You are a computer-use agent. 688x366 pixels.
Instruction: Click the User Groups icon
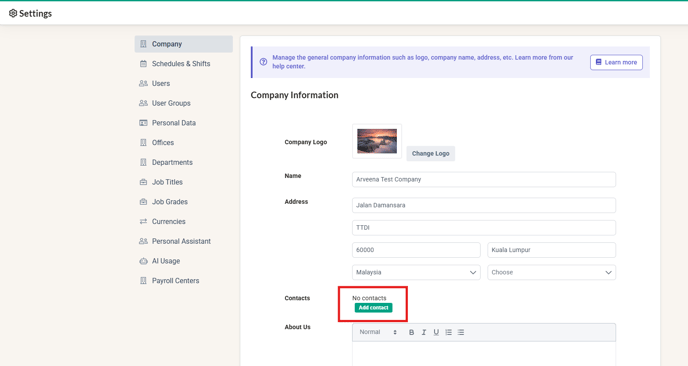tap(143, 103)
